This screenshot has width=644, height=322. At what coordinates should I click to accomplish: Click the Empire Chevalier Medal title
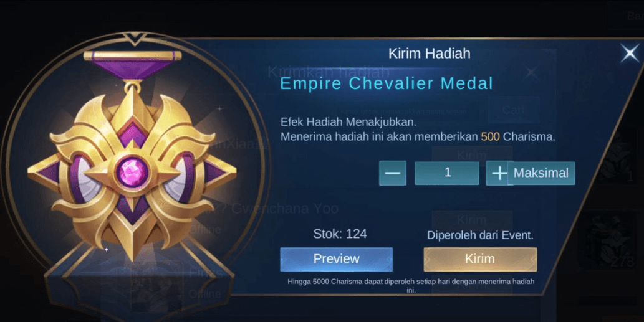(387, 83)
